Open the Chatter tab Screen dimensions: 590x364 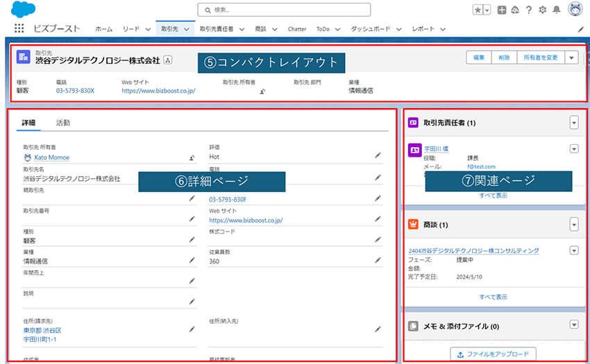pyautogui.click(x=297, y=29)
